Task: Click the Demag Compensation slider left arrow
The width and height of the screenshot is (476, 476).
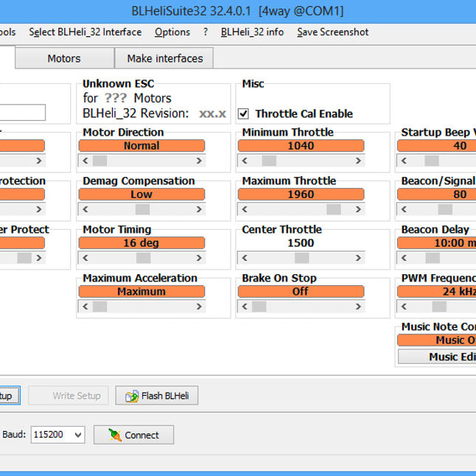Action: (85, 209)
